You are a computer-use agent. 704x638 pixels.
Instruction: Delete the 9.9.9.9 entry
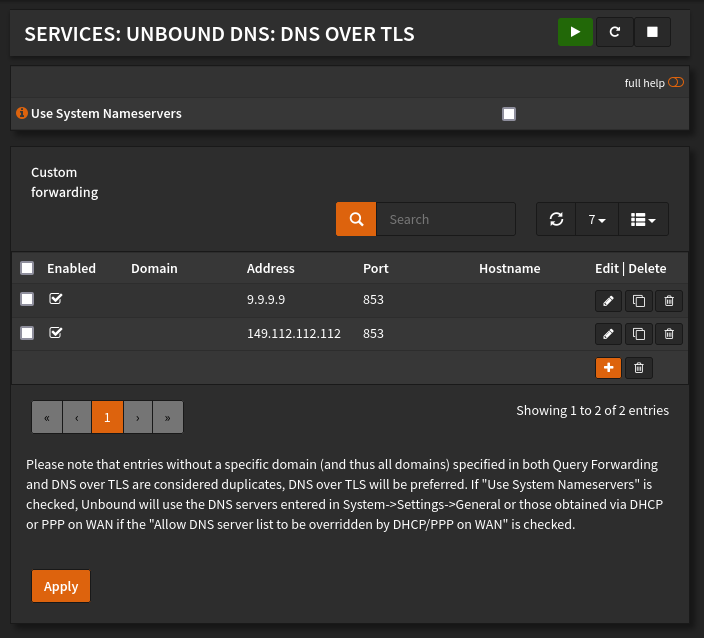point(669,301)
